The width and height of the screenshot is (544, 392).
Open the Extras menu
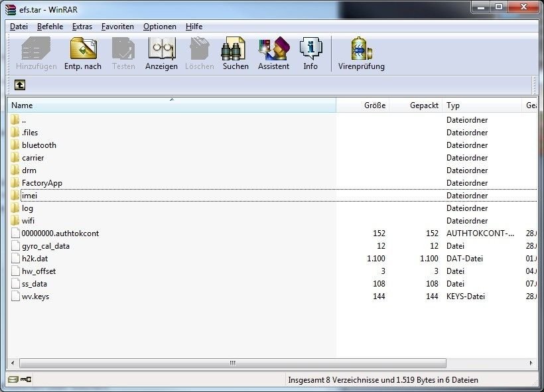click(x=82, y=27)
